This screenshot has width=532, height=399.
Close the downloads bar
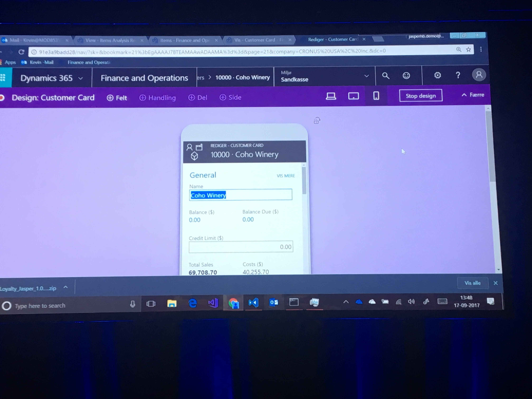pyautogui.click(x=496, y=283)
